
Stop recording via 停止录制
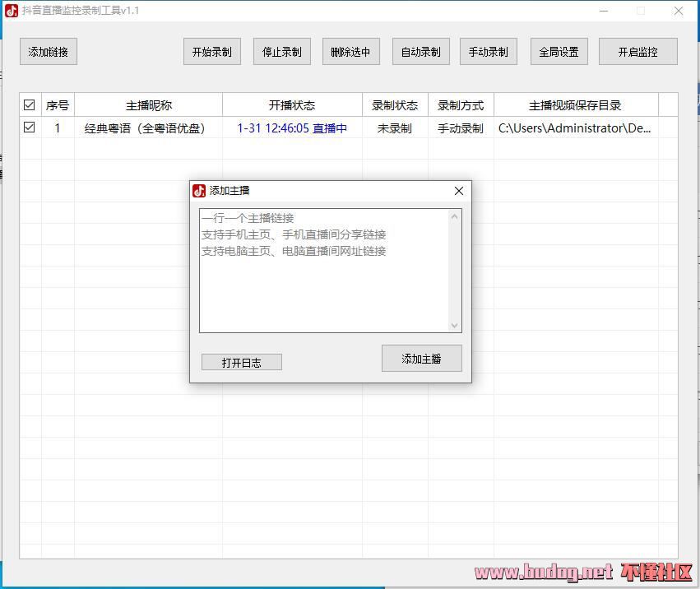click(282, 52)
